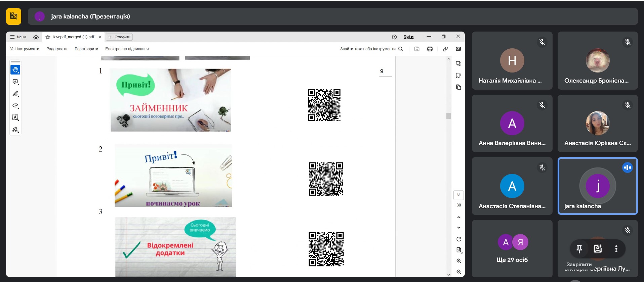Click the PDF vertical scrollbar thumb
The width and height of the screenshot is (644, 282).
click(448, 116)
